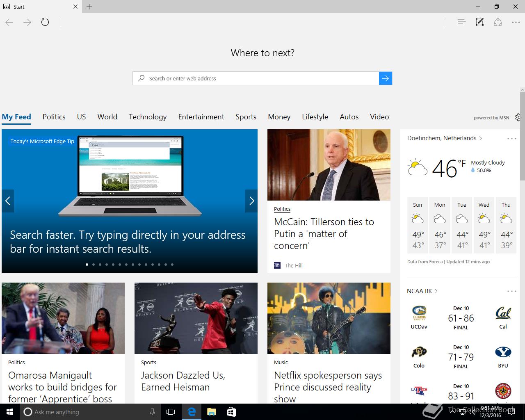Open the 61 - 86 FINAL game score
Screen dimensions: 525x420
(x=461, y=318)
